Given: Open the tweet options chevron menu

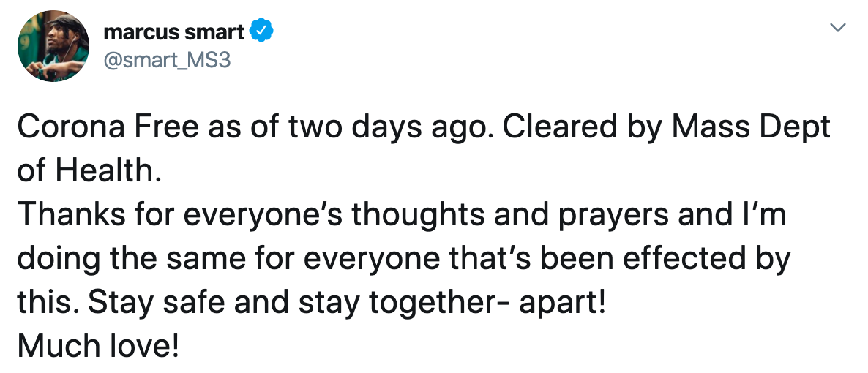Looking at the screenshot, I should 839,27.
